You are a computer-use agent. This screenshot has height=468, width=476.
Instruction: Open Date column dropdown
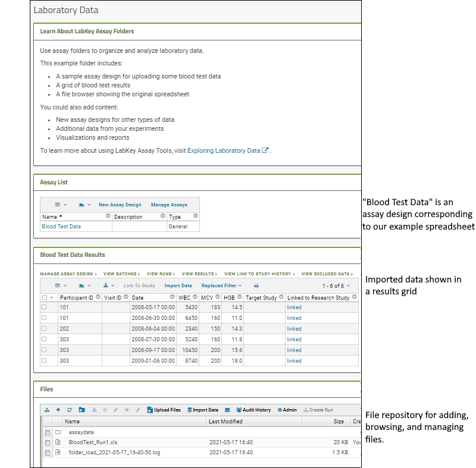173,297
